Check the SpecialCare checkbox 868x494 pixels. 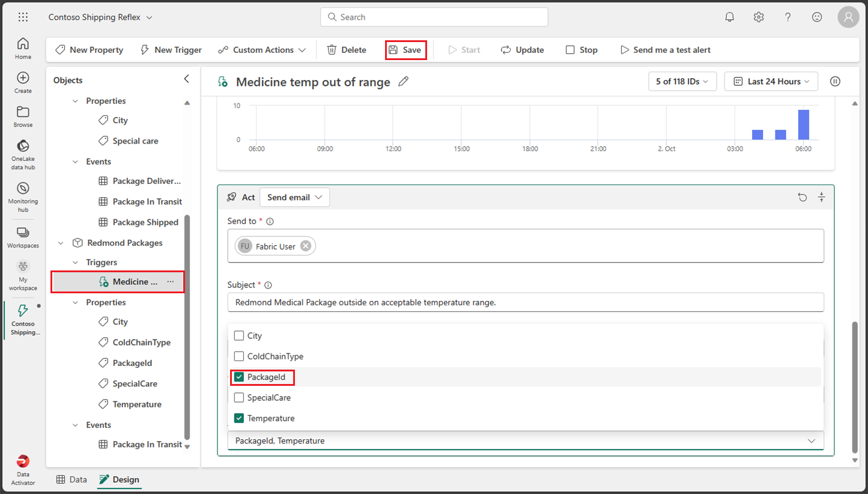[x=239, y=397]
